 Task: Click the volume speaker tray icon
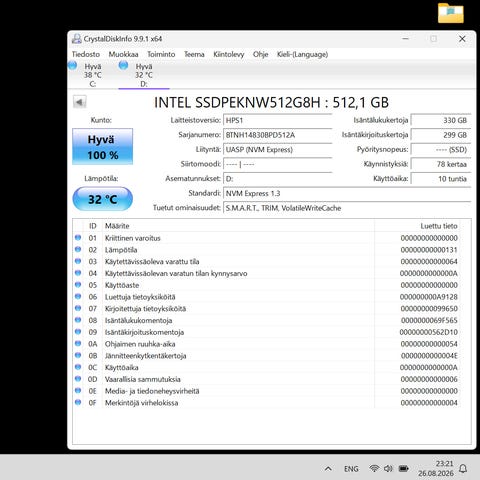pos(388,468)
